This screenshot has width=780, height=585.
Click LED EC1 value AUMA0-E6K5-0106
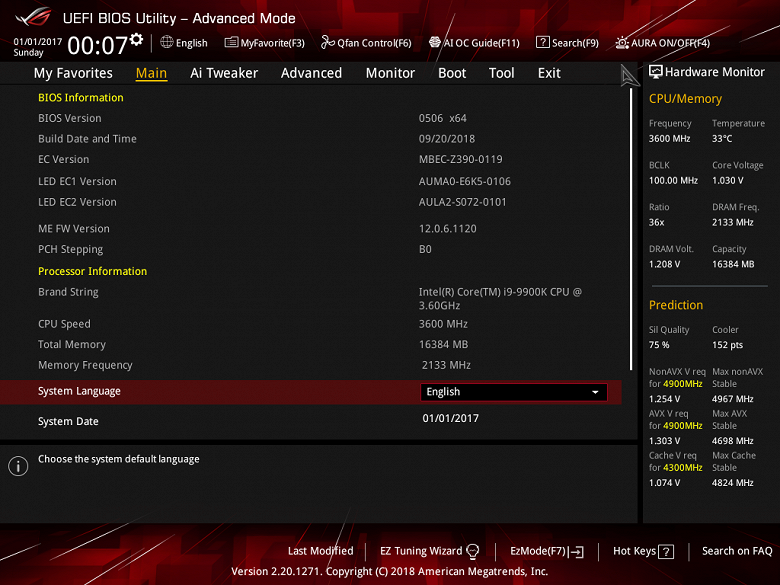point(465,182)
